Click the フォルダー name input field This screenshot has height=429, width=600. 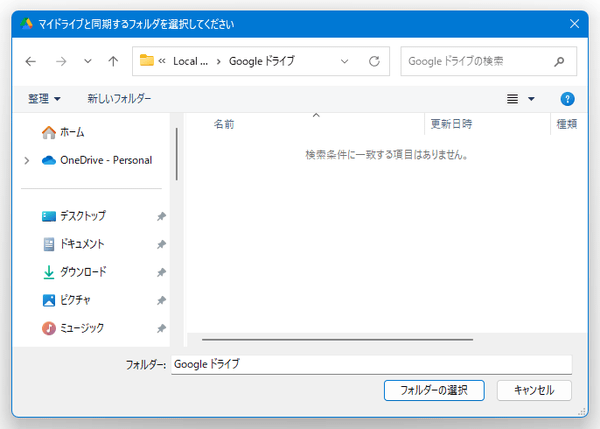pyautogui.click(x=370, y=365)
